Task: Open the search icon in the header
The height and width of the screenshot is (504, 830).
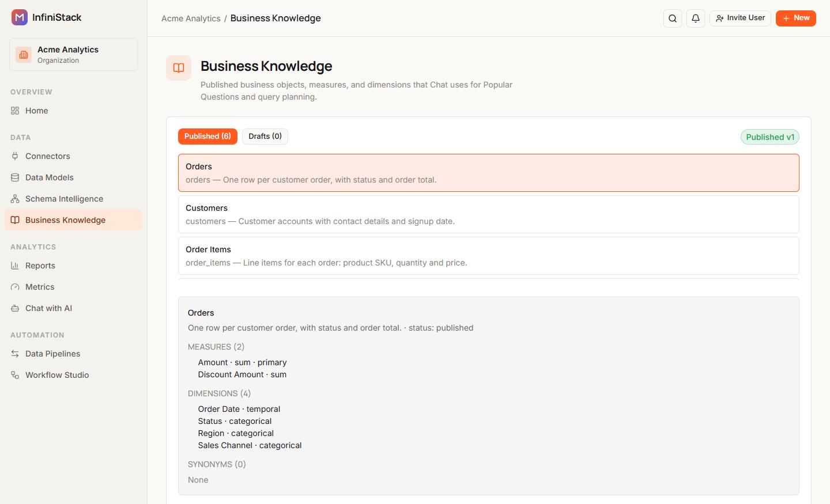Action: [673, 18]
